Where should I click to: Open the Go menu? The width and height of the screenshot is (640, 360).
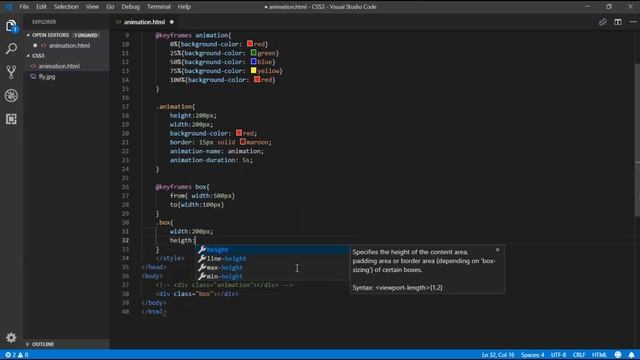(110, 7)
